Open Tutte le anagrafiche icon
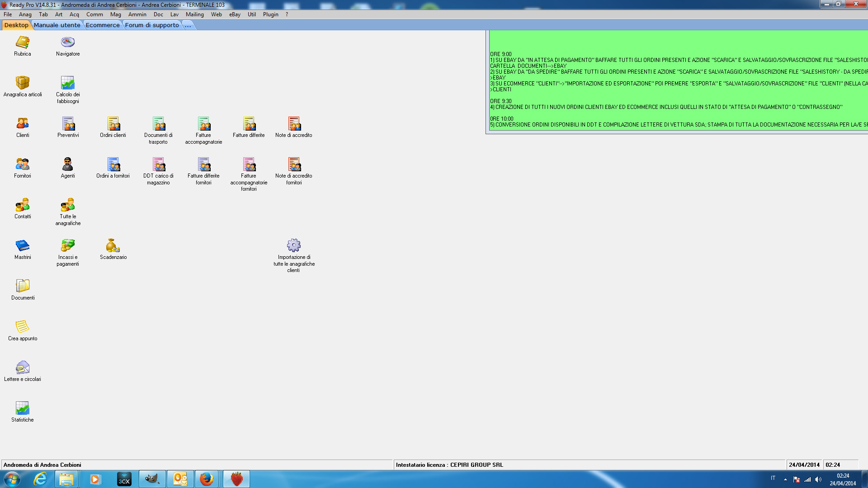The image size is (868, 488). pos(68,205)
